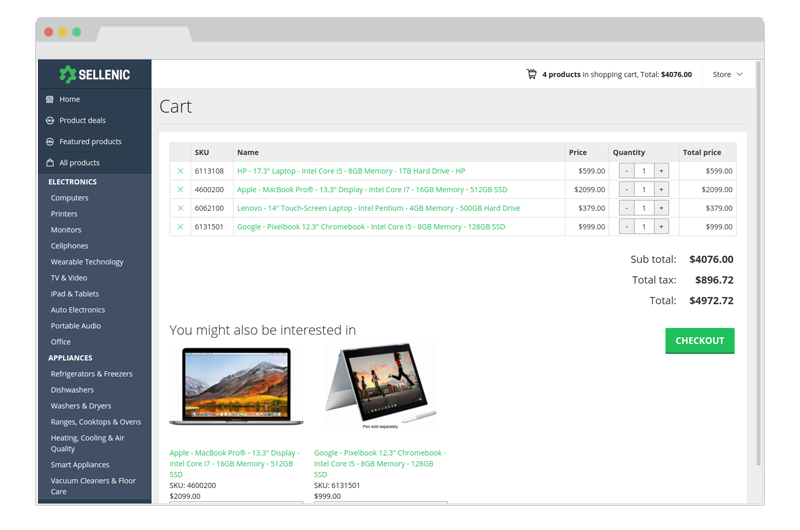Click the CHECKOUT button
Viewport: 800px width, 530px height.
[699, 341]
